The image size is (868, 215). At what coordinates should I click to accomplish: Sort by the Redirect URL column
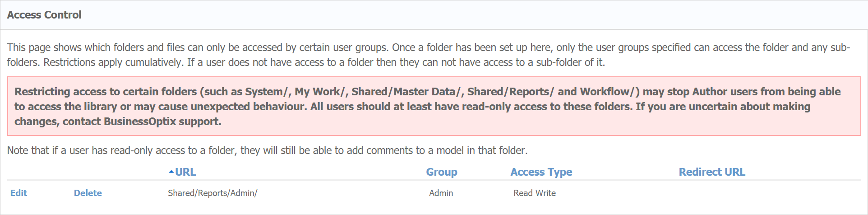pos(712,172)
